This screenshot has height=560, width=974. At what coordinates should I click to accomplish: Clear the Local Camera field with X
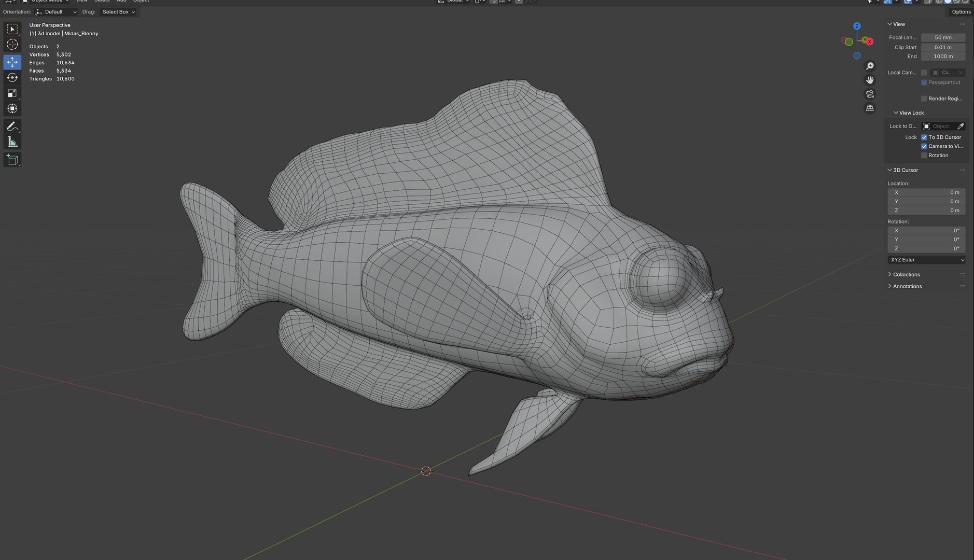961,73
